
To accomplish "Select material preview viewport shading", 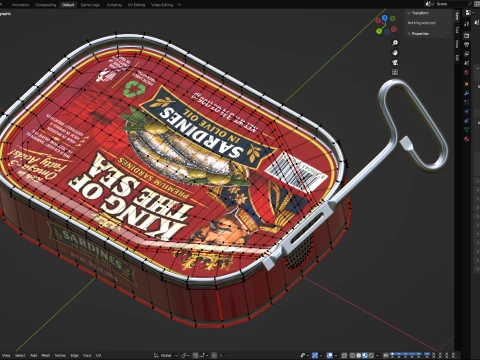I will (x=365, y=355).
